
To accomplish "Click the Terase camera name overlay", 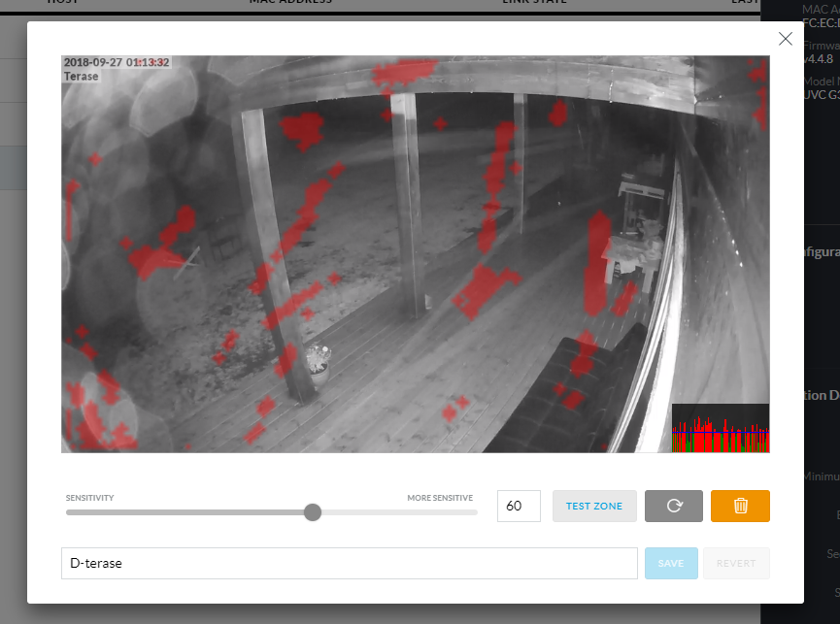I will click(x=82, y=76).
